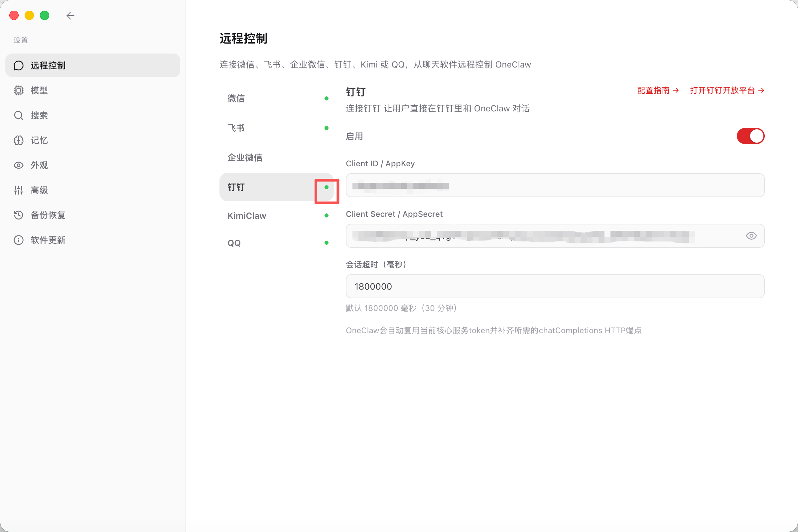The width and height of the screenshot is (798, 532).
Task: Switch to the 飞书 tab
Action: (x=236, y=128)
